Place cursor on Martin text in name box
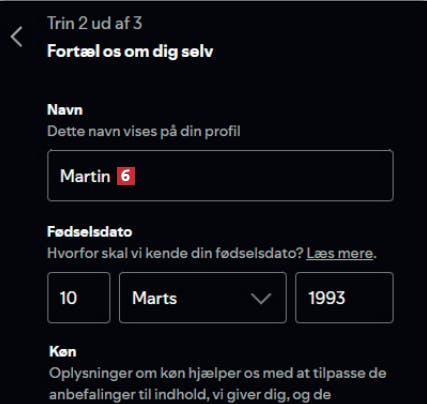427x404 pixels. [85, 176]
